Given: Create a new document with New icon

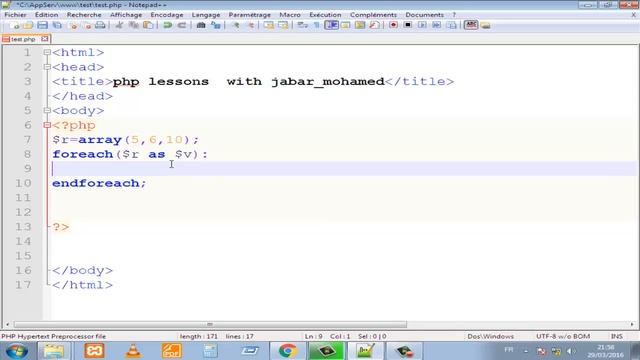Looking at the screenshot, I should [x=14, y=25].
